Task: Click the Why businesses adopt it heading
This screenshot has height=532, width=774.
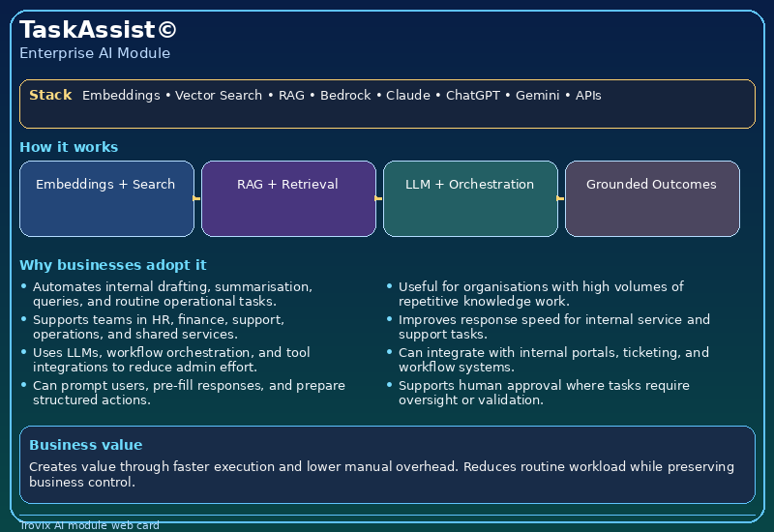Action: (x=112, y=265)
